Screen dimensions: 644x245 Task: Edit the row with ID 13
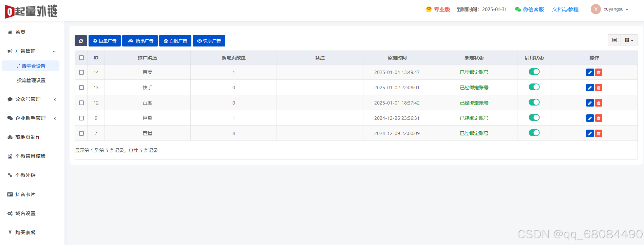tap(590, 88)
